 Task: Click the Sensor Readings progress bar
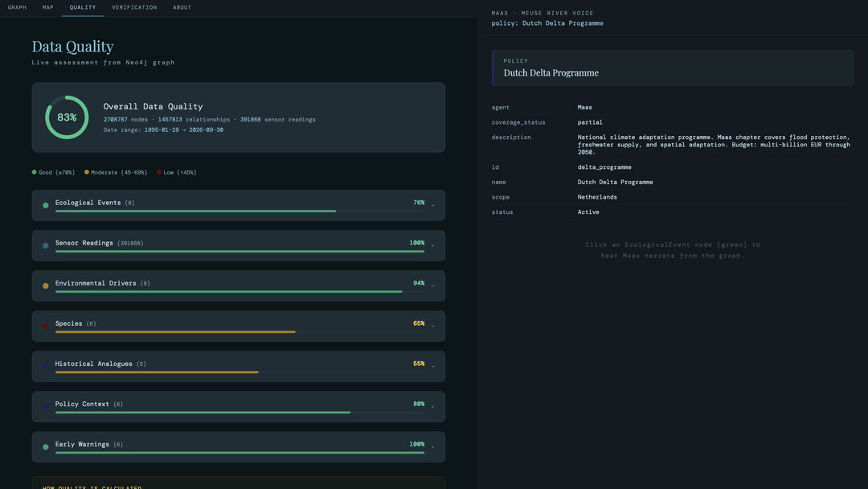pos(240,252)
